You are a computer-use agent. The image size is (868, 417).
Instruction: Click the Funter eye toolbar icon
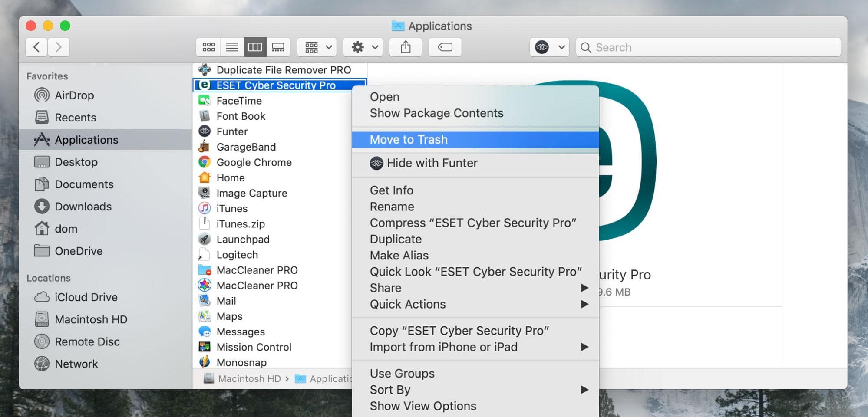542,47
